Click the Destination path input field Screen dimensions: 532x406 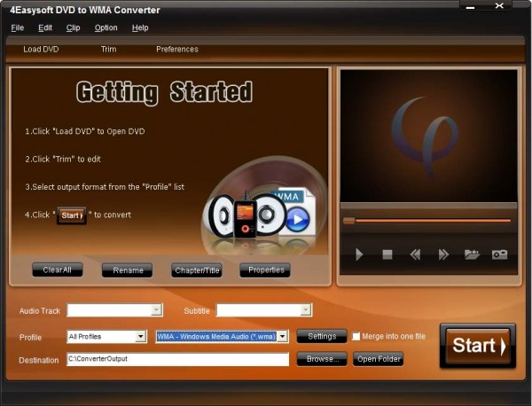[178, 359]
